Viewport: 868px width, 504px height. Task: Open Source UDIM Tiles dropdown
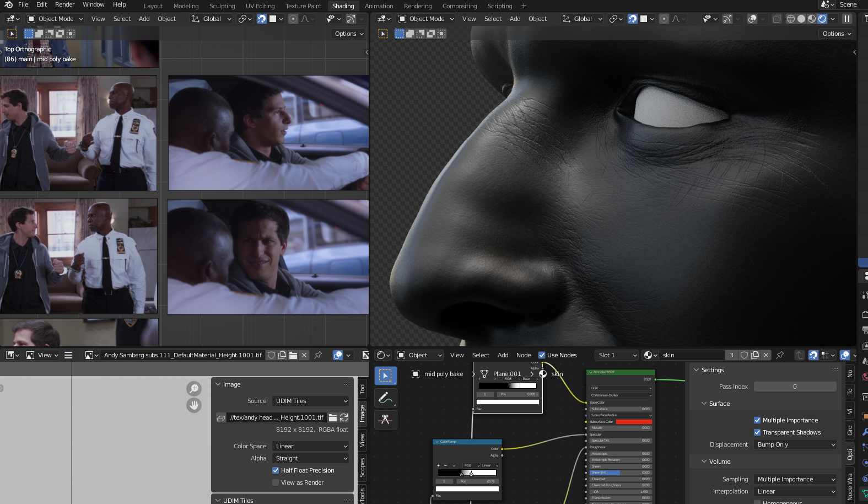click(x=311, y=401)
